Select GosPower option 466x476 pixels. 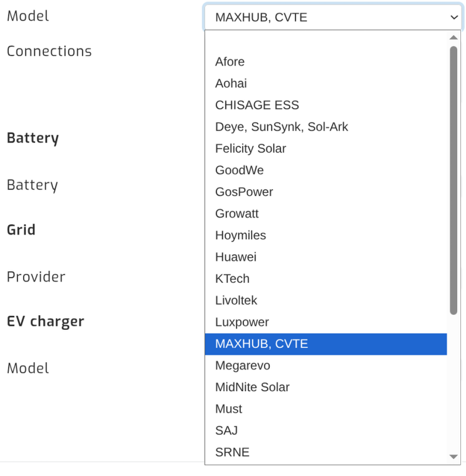tap(326, 192)
